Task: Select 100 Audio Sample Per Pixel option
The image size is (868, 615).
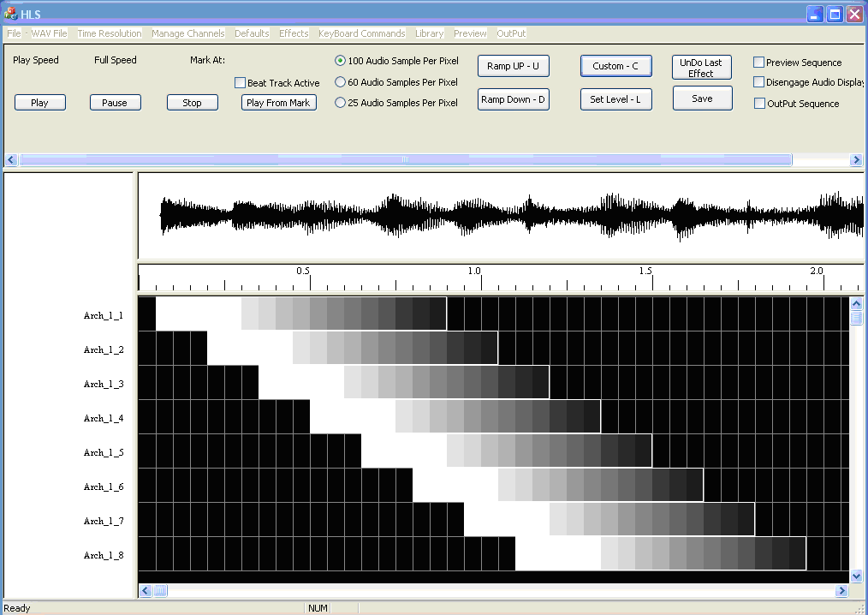Action: click(x=341, y=61)
